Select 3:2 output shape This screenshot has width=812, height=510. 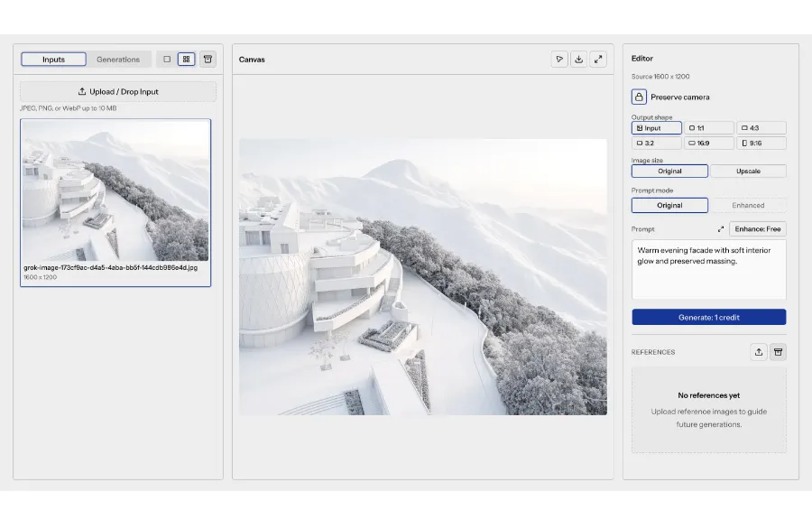656,143
